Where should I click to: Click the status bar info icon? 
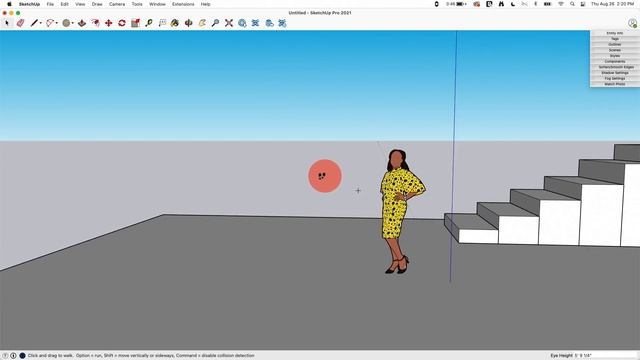[13, 356]
